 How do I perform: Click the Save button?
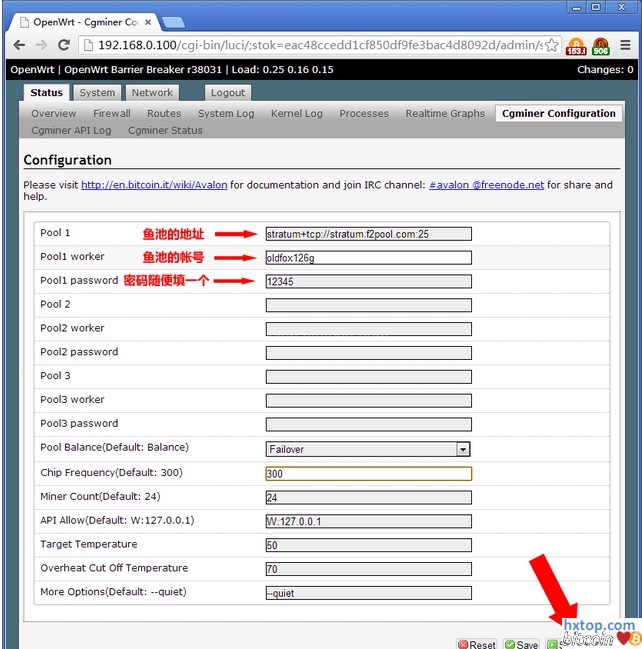pyautogui.click(x=521, y=644)
